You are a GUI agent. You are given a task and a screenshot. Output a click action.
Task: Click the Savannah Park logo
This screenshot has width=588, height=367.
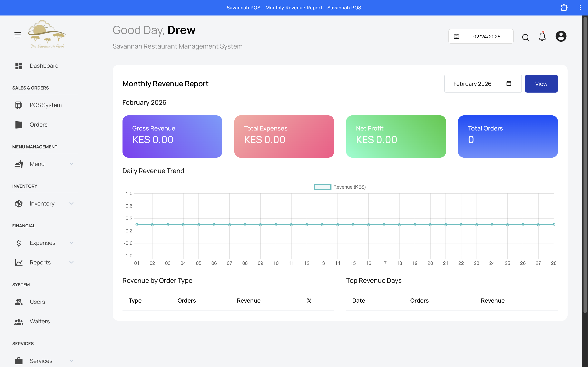(47, 34)
